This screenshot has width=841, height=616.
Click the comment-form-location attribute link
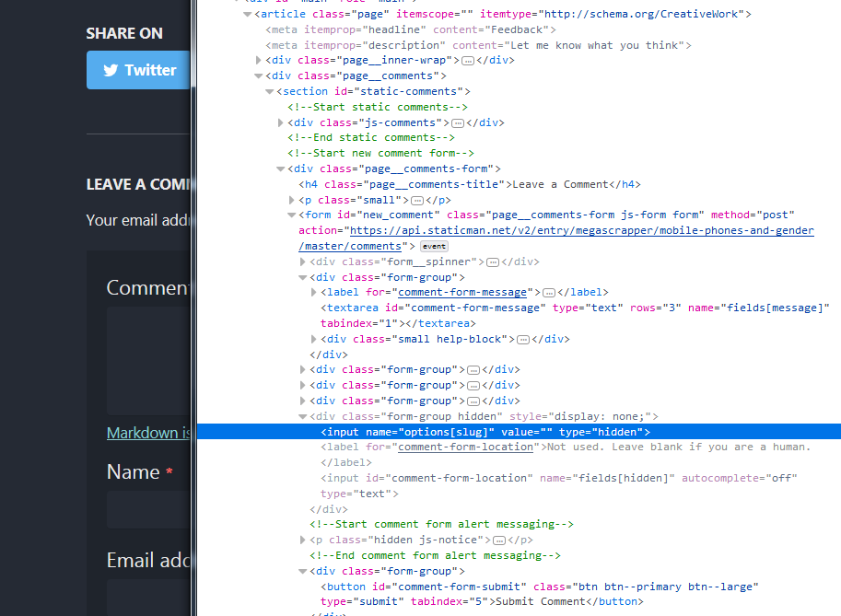465,447
